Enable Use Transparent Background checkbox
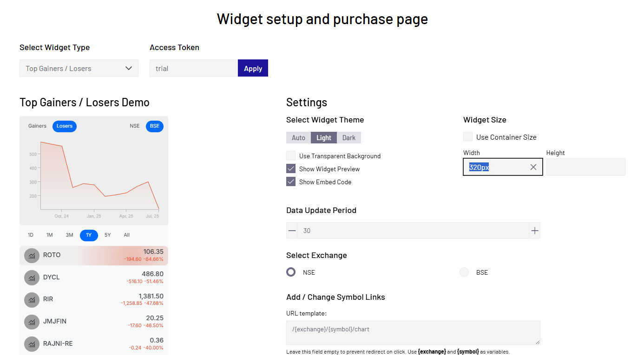 pyautogui.click(x=291, y=156)
